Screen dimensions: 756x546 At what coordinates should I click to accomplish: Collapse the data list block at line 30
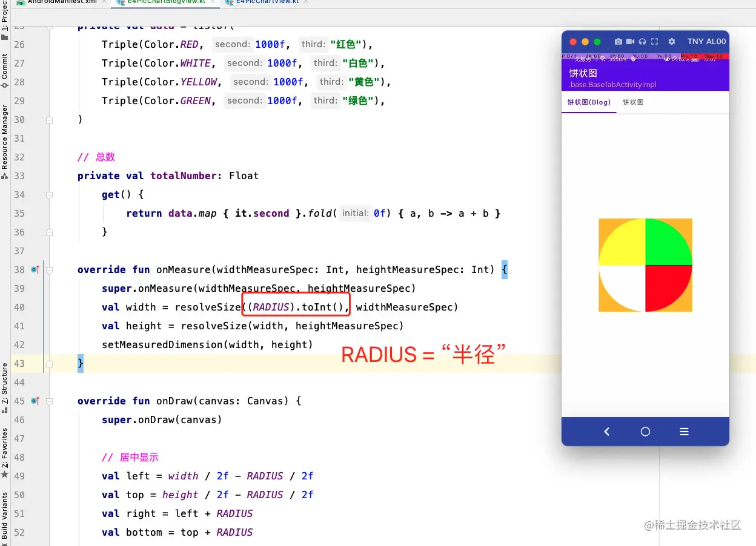click(x=50, y=120)
